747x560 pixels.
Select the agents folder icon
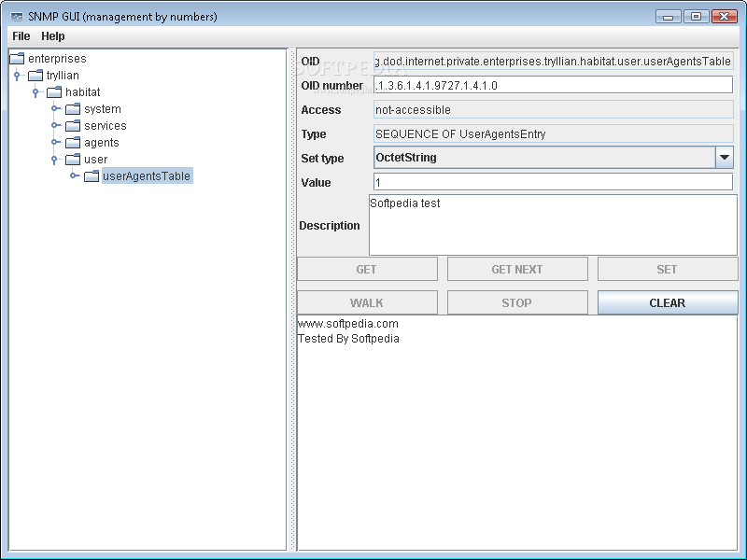tap(72, 142)
